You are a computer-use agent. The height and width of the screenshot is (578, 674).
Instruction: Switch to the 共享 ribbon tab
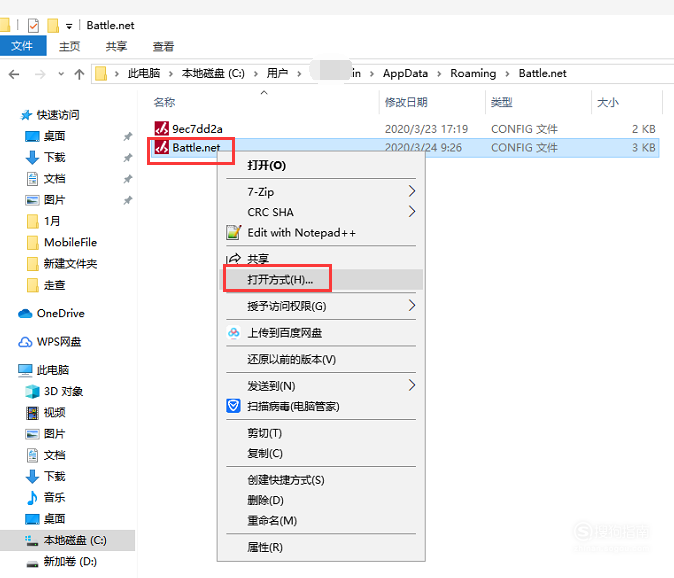pos(116,46)
